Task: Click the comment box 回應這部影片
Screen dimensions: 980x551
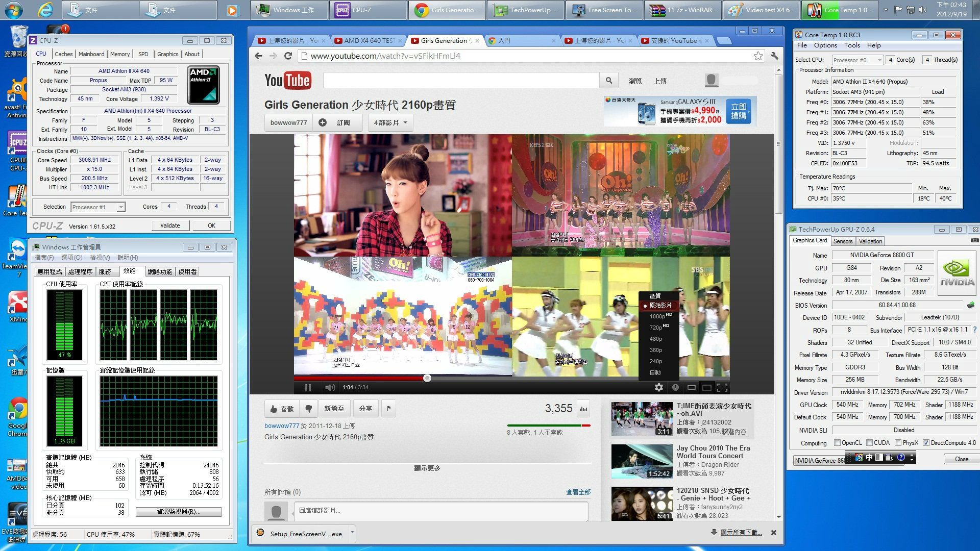Action: click(x=441, y=511)
